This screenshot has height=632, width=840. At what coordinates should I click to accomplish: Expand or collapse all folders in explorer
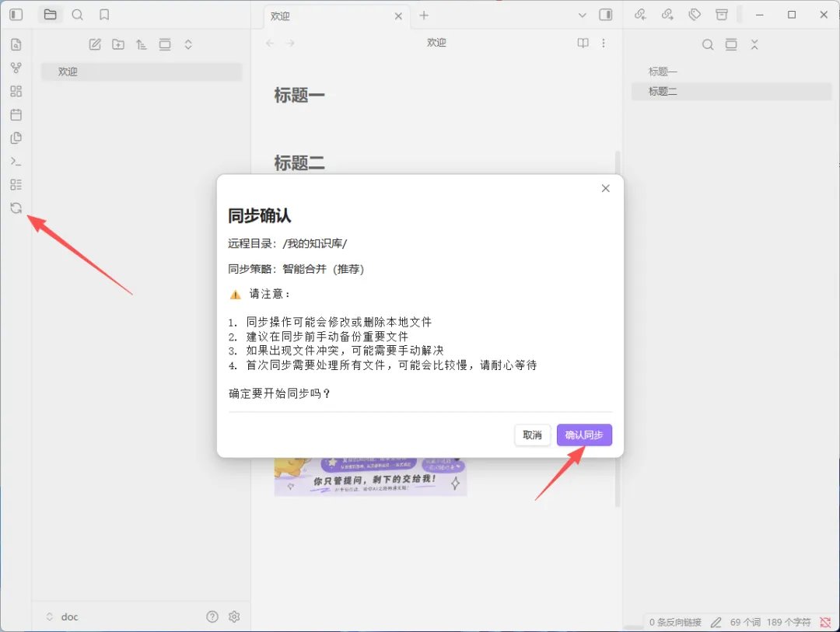[x=188, y=44]
